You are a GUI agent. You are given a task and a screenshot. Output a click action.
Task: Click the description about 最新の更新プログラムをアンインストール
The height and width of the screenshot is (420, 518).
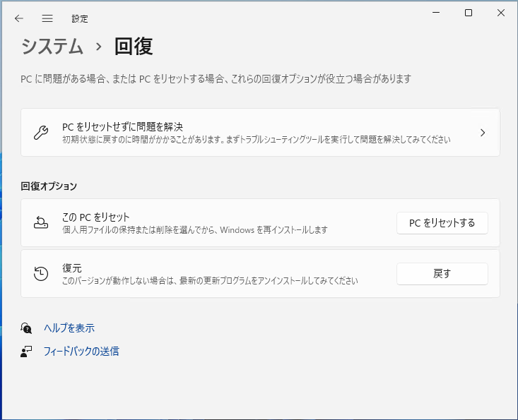click(210, 281)
